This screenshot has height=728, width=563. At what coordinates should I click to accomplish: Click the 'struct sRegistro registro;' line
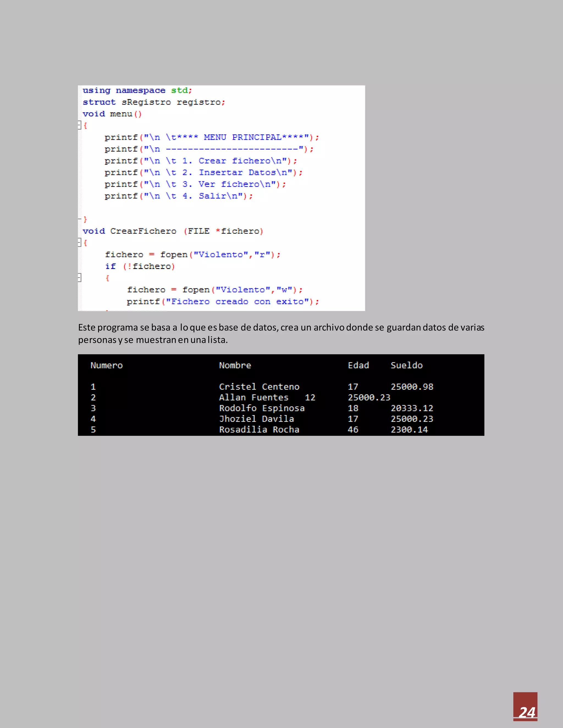154,102
